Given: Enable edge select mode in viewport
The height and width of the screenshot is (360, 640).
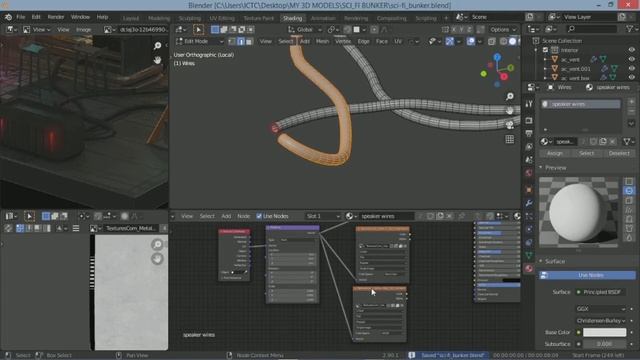Looking at the screenshot, I should pos(241,41).
